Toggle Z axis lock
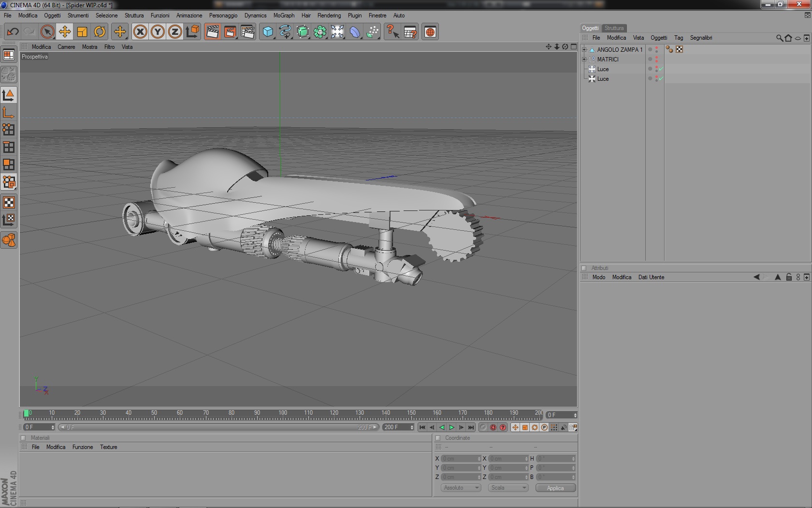 175,32
